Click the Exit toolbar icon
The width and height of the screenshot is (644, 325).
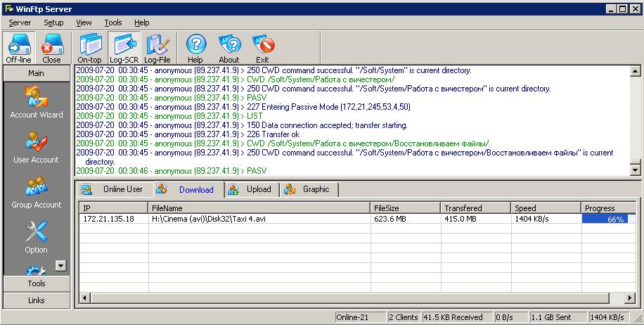tap(262, 49)
